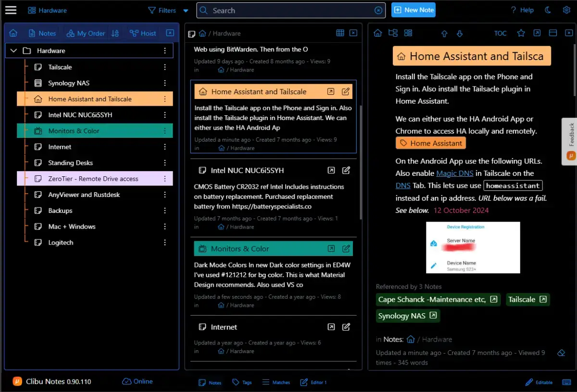The image size is (577, 392).
Task: Click into the Search input field
Action: coord(291,11)
